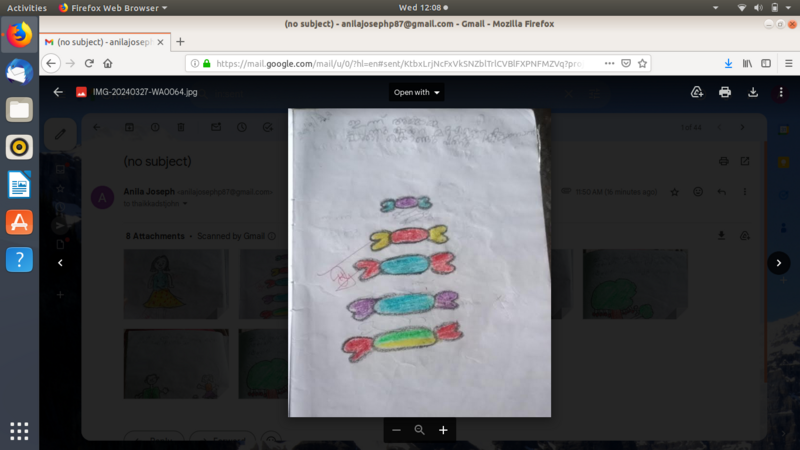Image resolution: width=800 pixels, height=450 pixels.
Task: Reload the current page
Action: (89, 63)
